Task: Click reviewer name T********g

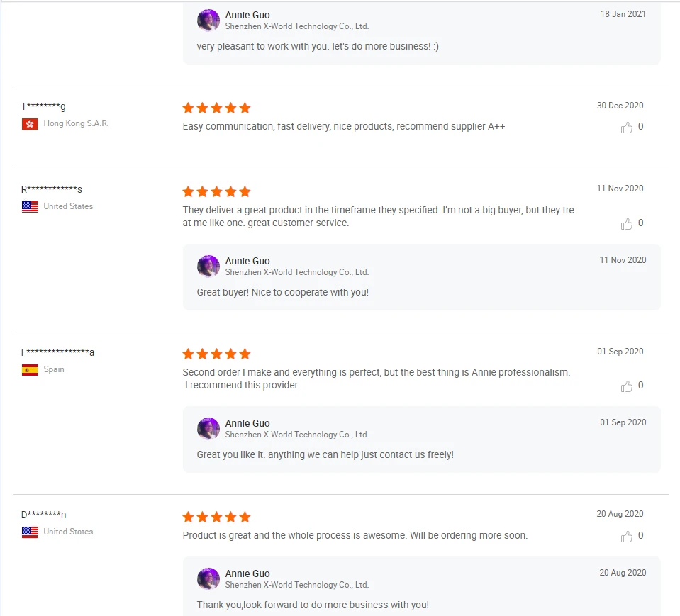Action: (x=43, y=106)
